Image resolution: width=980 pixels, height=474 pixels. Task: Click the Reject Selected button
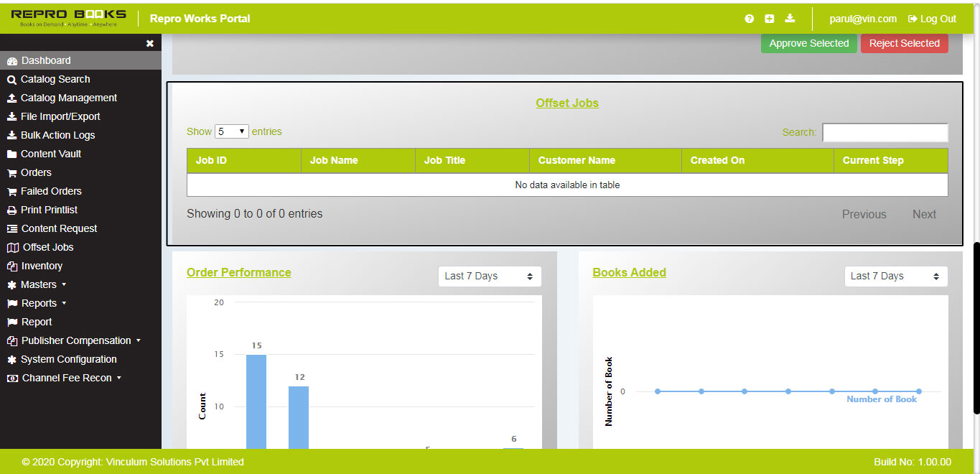tap(904, 43)
